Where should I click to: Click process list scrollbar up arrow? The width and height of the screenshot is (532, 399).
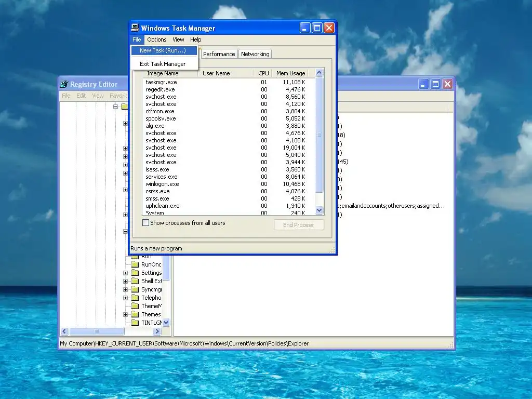[319, 72]
